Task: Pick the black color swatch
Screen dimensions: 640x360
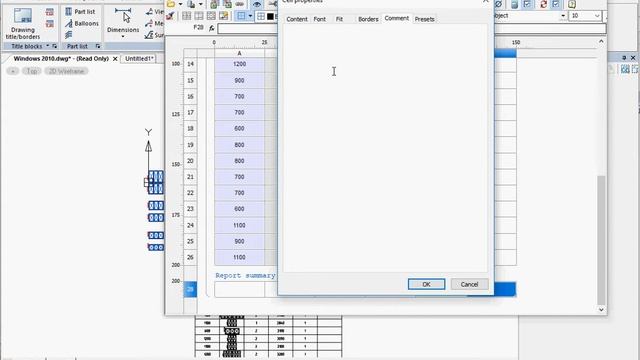Action: [x=270, y=16]
